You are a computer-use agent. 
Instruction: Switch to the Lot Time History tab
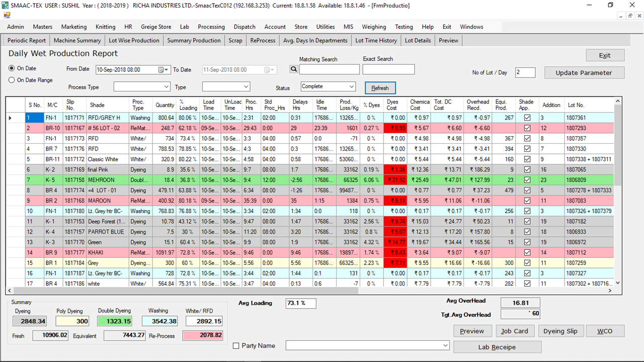pos(376,40)
